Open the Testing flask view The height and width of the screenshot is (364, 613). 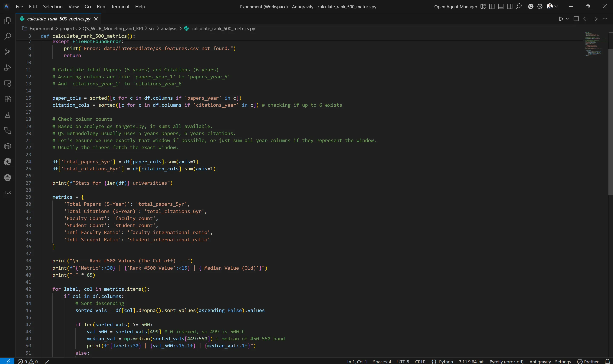(8, 115)
